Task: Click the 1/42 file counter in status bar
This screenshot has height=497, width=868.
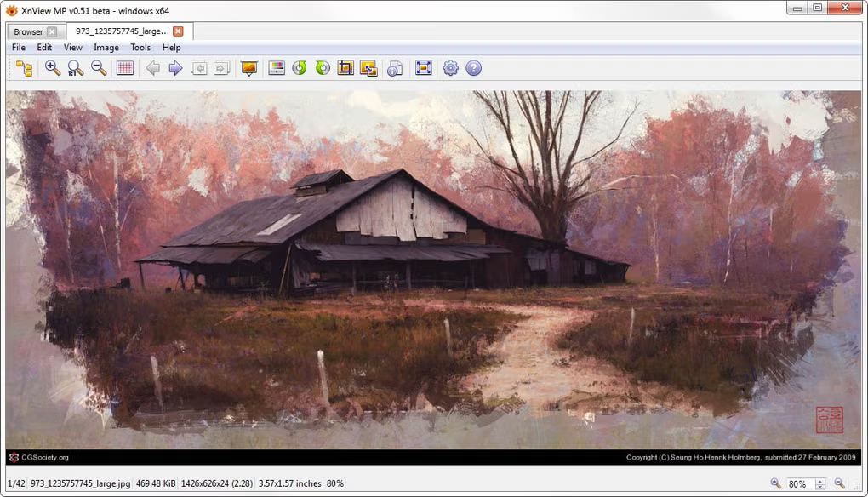Action: pos(17,483)
